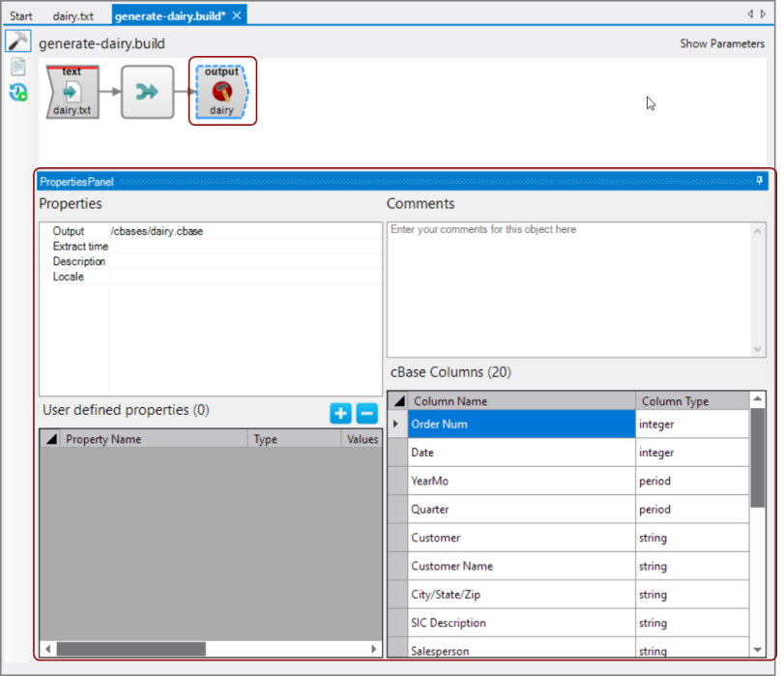784x676 pixels.
Task: Open Show Parameters
Action: pos(724,44)
